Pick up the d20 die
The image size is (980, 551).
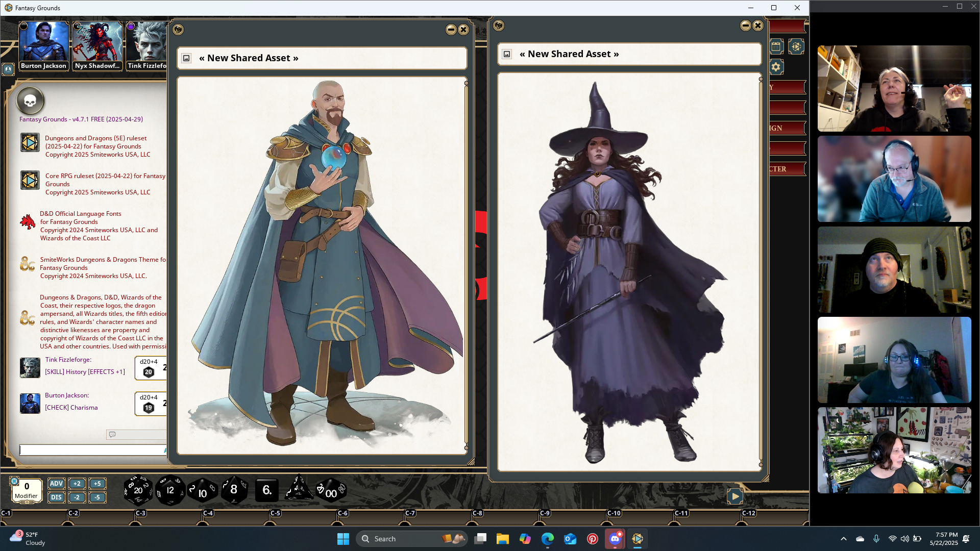coord(138,490)
